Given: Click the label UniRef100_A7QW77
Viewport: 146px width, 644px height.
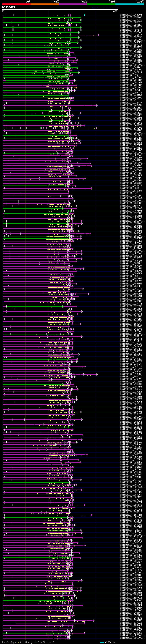Looking at the screenshot, I should point(131,35).
